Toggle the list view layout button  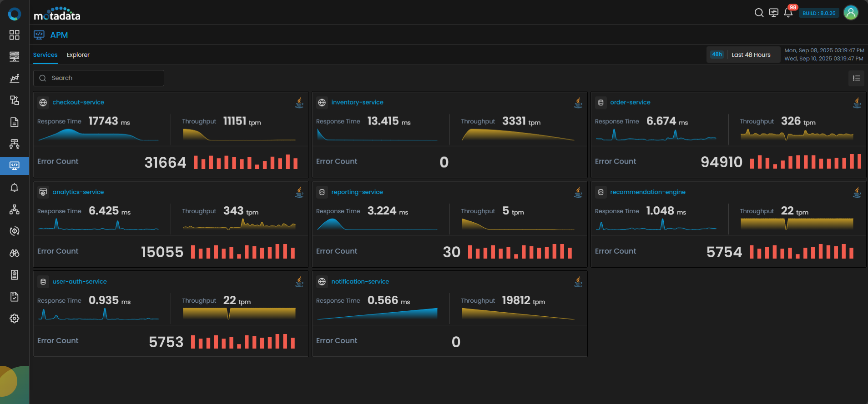pyautogui.click(x=856, y=78)
